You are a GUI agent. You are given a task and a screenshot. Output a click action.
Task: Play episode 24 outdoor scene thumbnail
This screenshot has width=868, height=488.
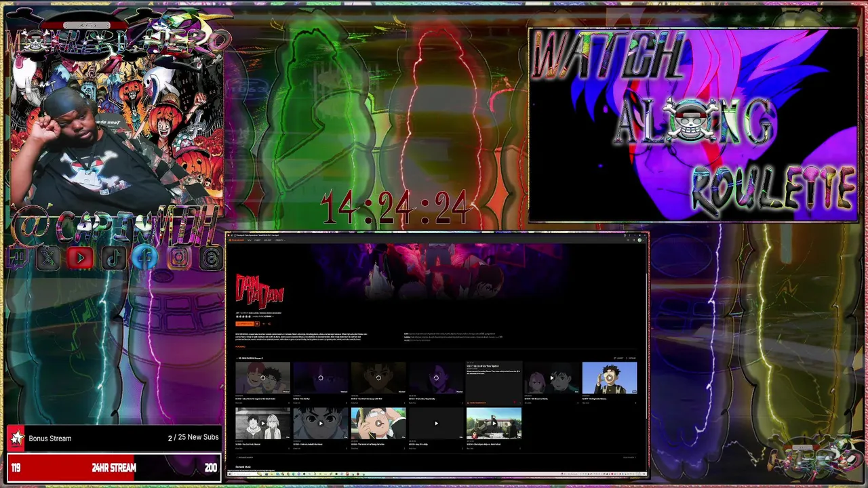coord(494,423)
